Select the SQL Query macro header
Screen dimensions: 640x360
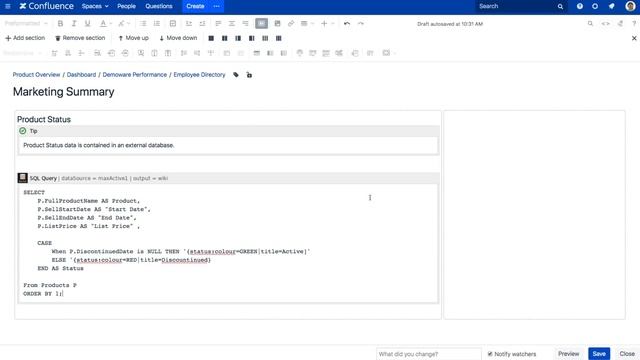click(x=228, y=178)
